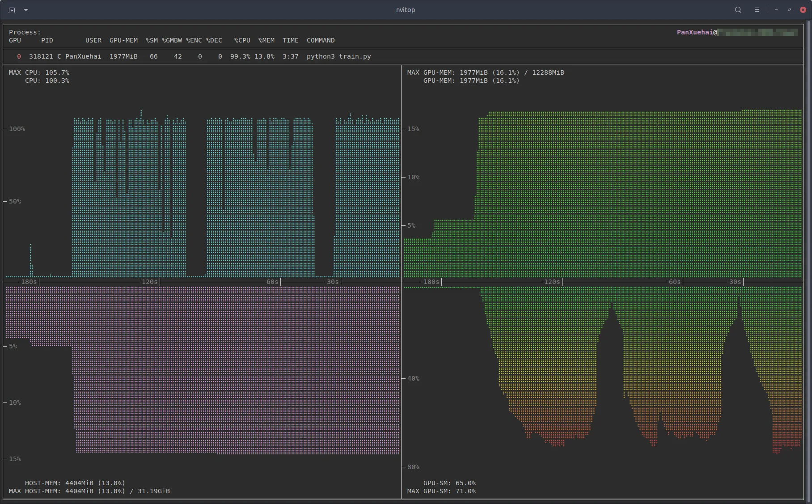Open the hamburger menu in title bar
This screenshot has height=504, width=812.
pyautogui.click(x=757, y=10)
